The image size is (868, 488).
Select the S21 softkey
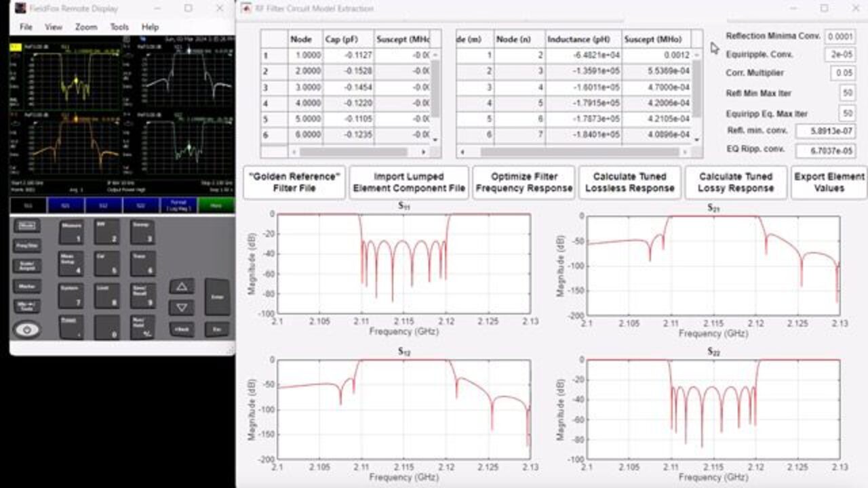[65, 205]
